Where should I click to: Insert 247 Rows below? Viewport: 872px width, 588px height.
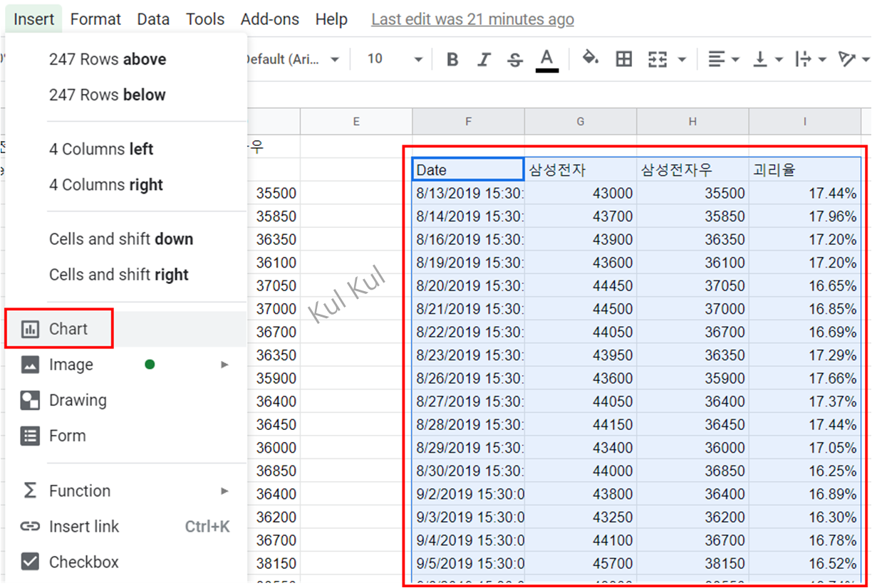pos(125,95)
